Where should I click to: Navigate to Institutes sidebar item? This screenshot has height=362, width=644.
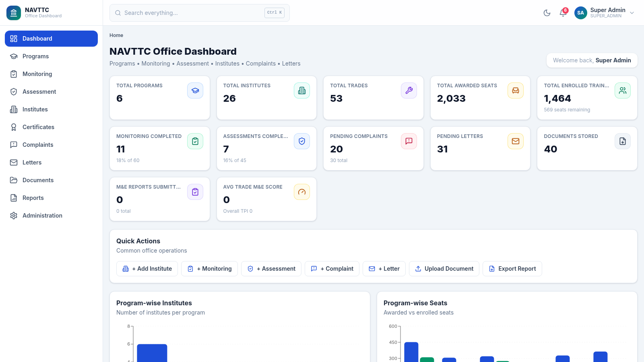click(x=51, y=109)
